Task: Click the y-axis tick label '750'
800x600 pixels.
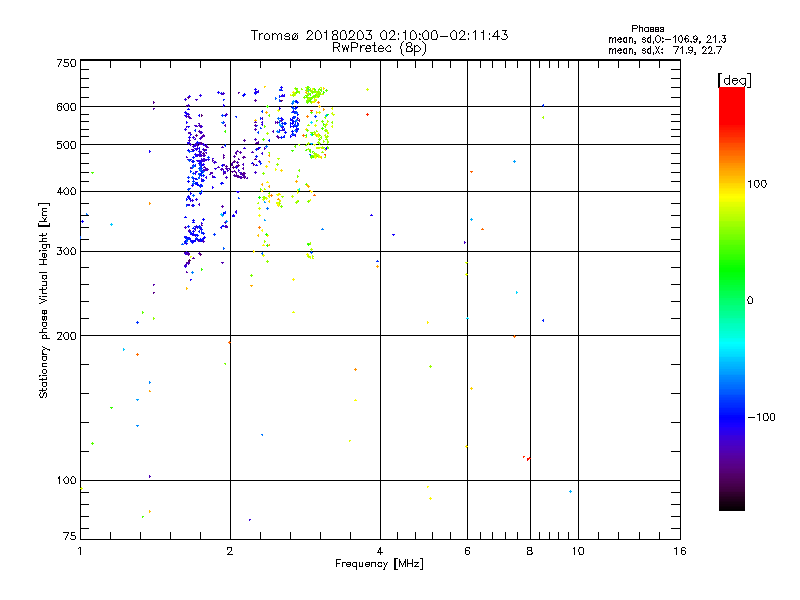Action: click(66, 63)
